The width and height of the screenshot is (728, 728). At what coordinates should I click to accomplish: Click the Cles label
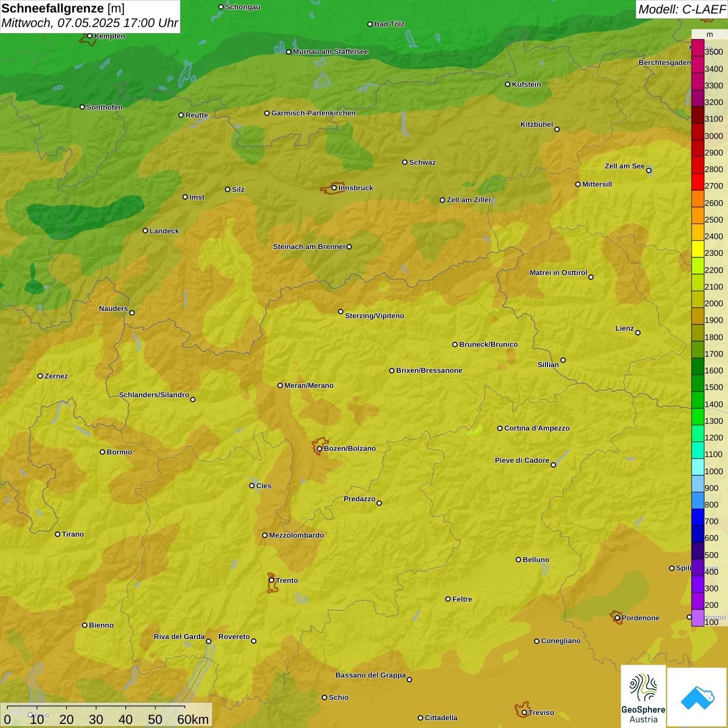click(x=264, y=486)
